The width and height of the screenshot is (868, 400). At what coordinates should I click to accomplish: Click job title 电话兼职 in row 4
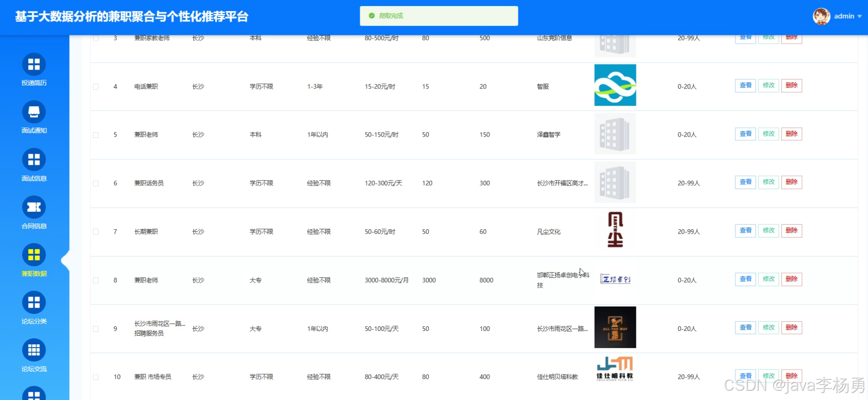point(146,87)
